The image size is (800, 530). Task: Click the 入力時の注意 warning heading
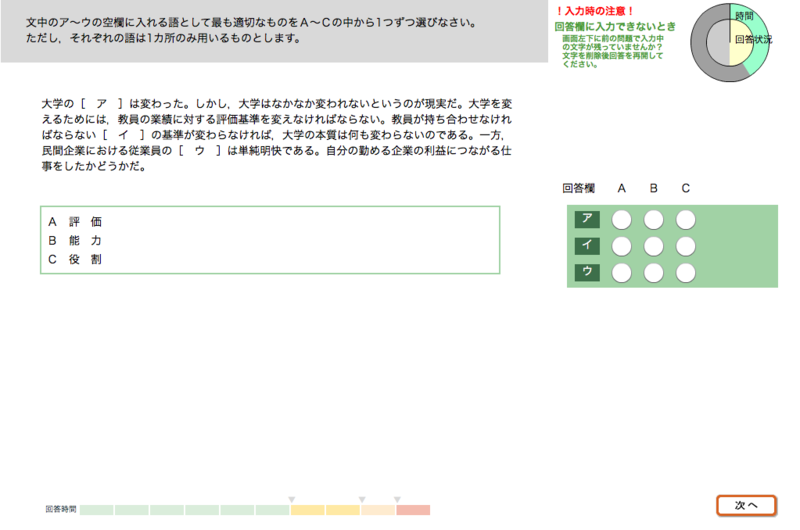click(x=595, y=10)
